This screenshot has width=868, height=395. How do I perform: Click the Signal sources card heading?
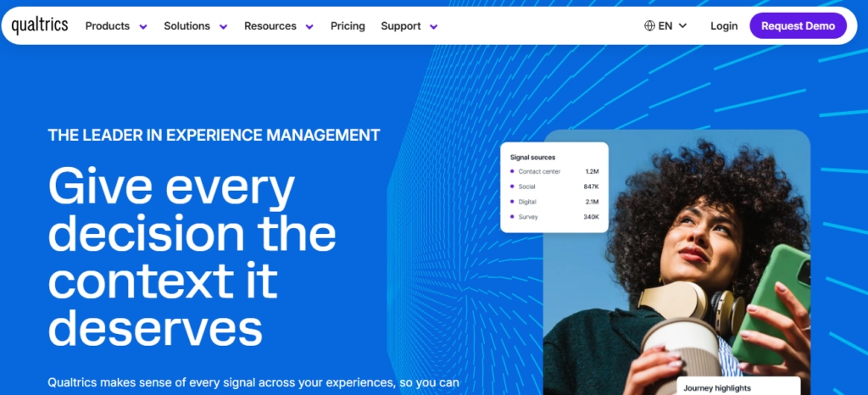tap(532, 157)
